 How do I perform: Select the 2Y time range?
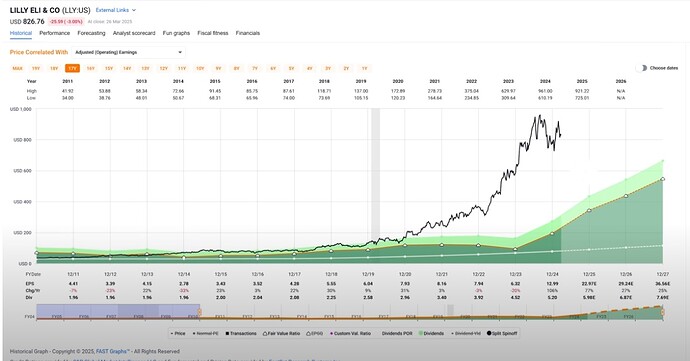click(346, 68)
